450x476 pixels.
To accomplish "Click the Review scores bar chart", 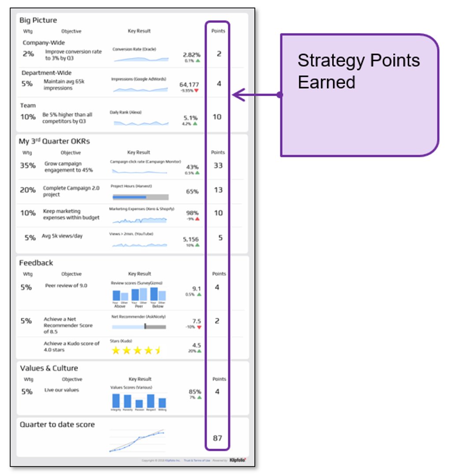I will tap(139, 294).
